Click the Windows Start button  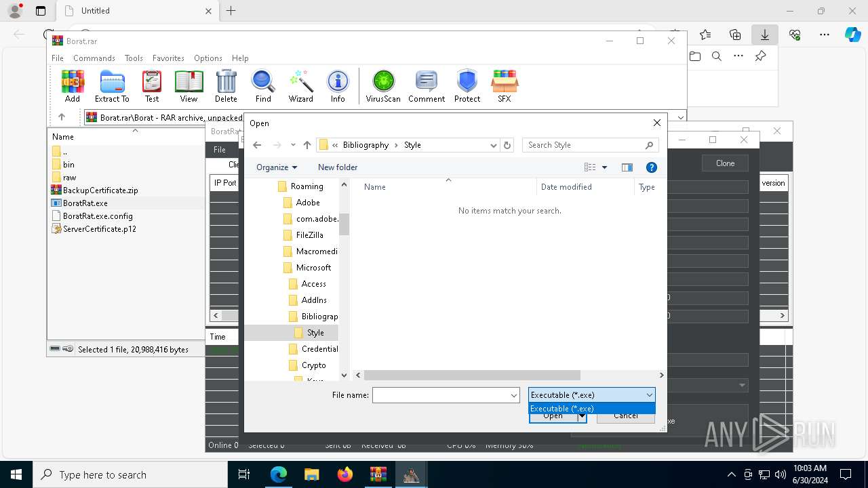tap(16, 474)
